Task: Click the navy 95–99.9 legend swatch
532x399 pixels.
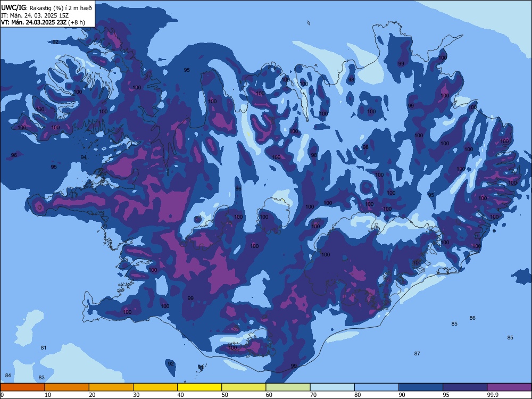Action: (x=465, y=387)
